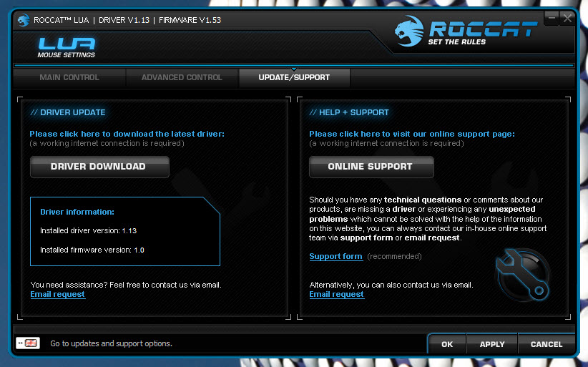Click 'Please click here to visit our online support page'
Image resolution: width=588 pixels, height=367 pixels.
point(412,134)
